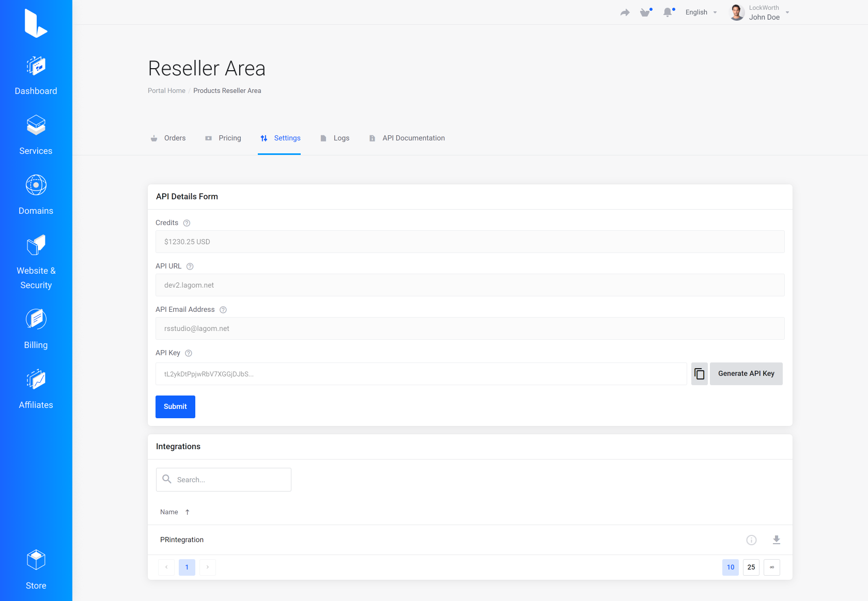Open notifications bell icon

pyautogui.click(x=668, y=12)
